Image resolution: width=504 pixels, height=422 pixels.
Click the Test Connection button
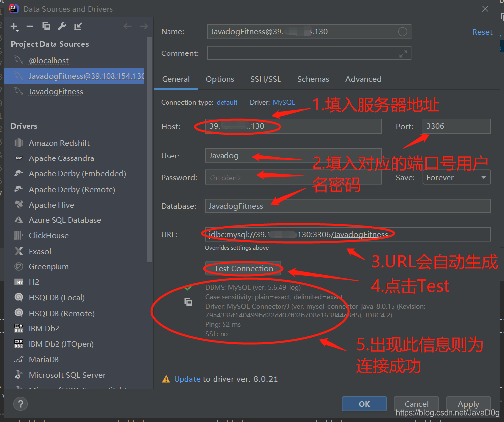pos(243,269)
